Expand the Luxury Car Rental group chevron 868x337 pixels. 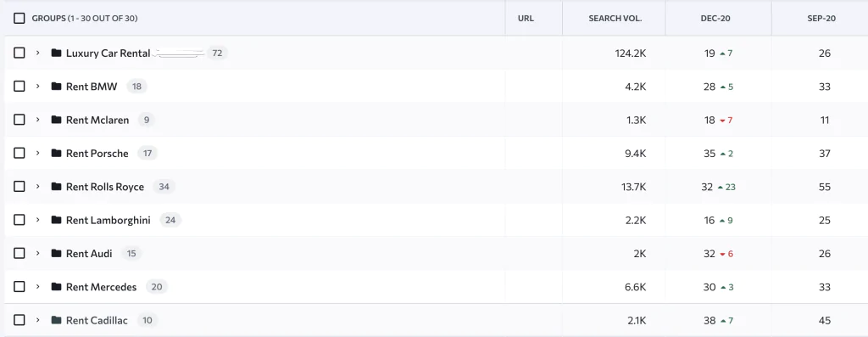click(37, 53)
